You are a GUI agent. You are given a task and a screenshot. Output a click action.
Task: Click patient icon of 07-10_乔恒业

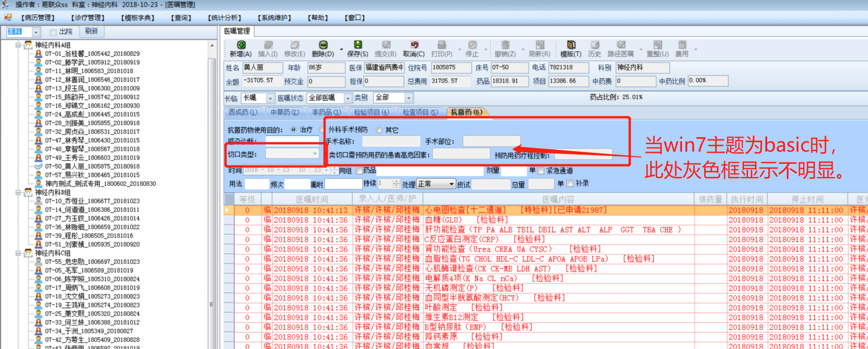[x=39, y=201]
